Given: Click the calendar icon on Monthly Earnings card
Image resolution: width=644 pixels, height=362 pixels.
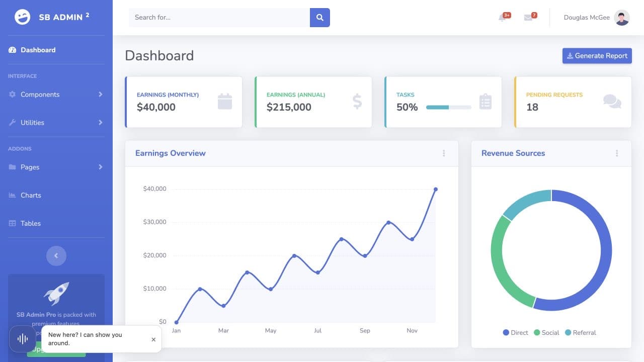Looking at the screenshot, I should [x=225, y=102].
